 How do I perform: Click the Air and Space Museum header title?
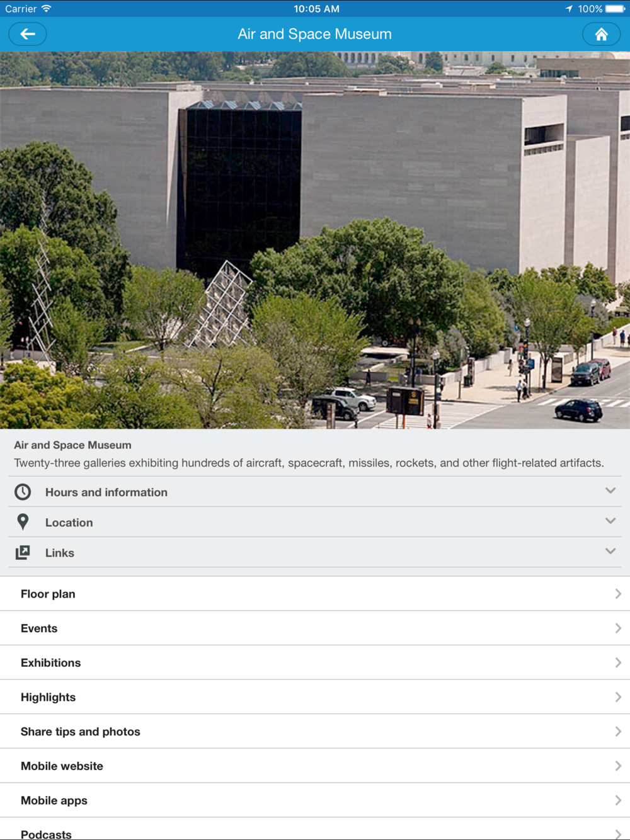(x=314, y=34)
